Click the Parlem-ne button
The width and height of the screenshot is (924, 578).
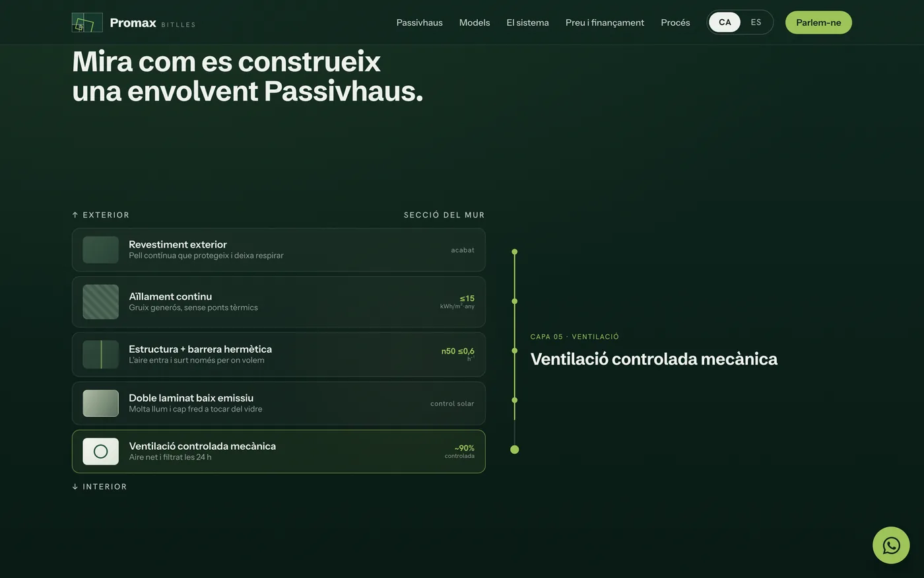(x=818, y=22)
